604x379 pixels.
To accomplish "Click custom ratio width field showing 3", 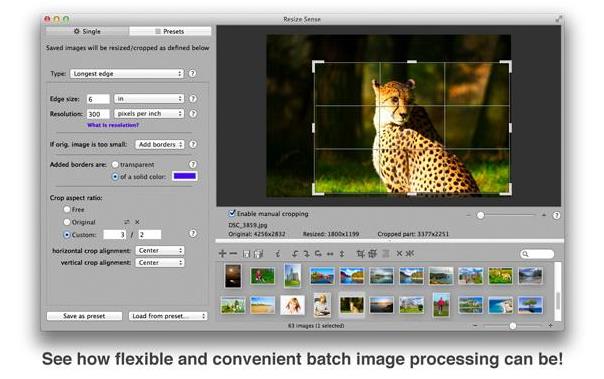I will 114,235.
